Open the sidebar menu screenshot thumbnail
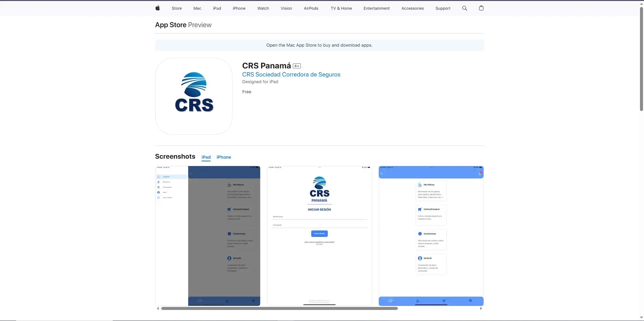The image size is (644, 321). [208, 236]
